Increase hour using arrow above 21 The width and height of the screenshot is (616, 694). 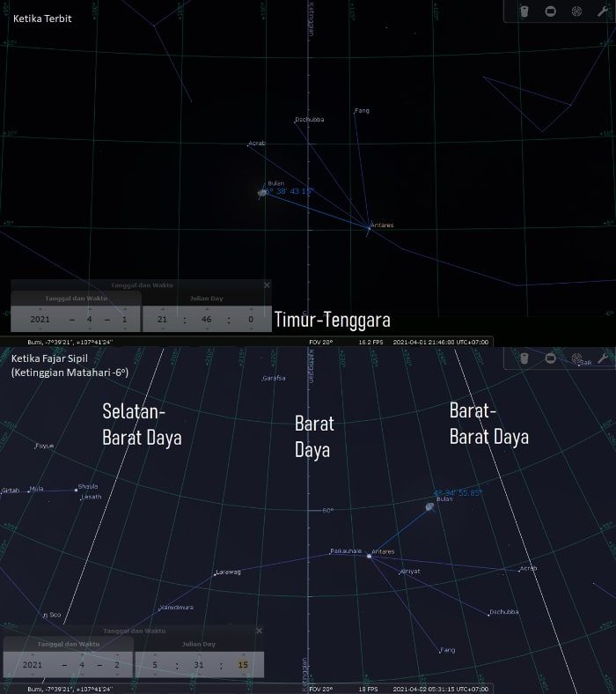pos(162,309)
